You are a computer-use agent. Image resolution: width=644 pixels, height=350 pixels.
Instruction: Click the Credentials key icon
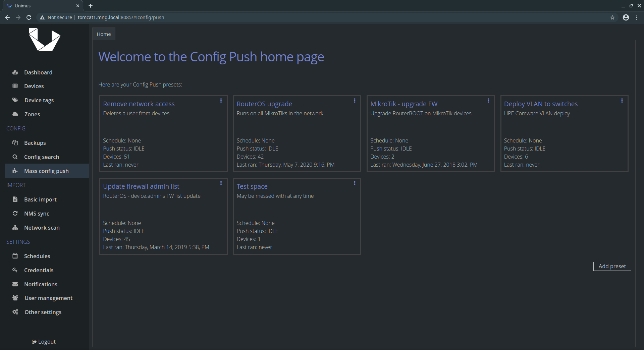point(15,270)
